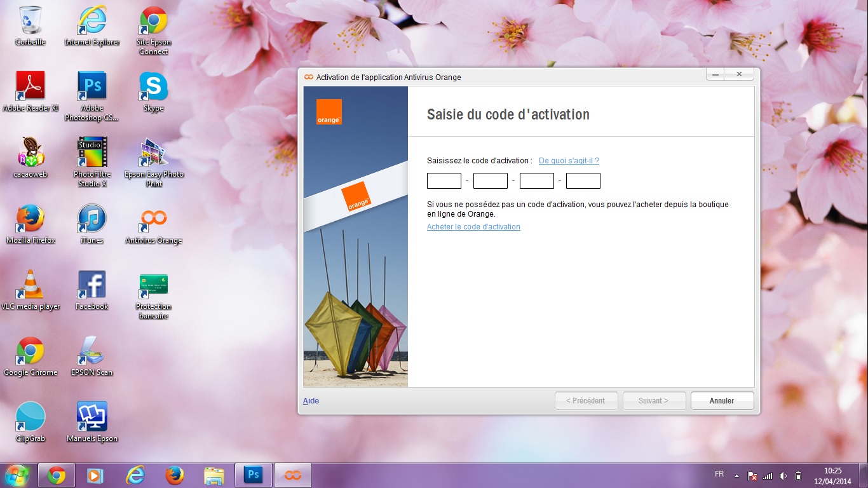868x488 pixels.
Task: Select the VLC media player desktop icon
Action: [x=31, y=290]
